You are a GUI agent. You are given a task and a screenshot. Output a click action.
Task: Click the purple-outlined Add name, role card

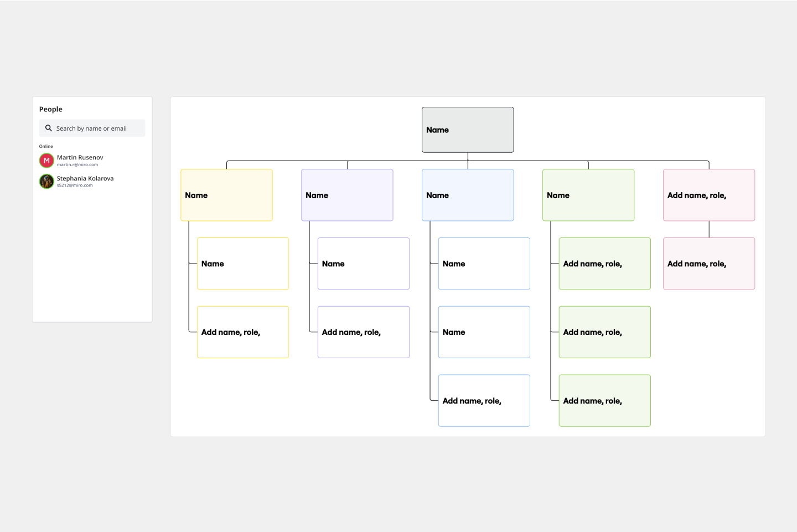point(364,332)
